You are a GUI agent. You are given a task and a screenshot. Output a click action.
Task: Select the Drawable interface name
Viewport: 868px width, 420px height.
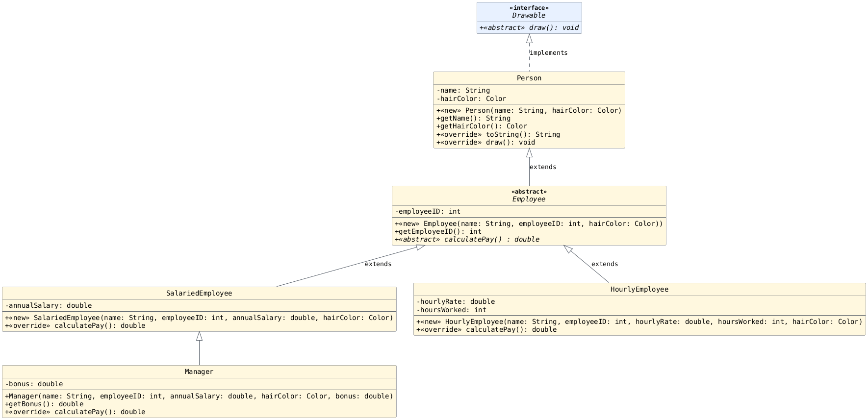(x=529, y=16)
